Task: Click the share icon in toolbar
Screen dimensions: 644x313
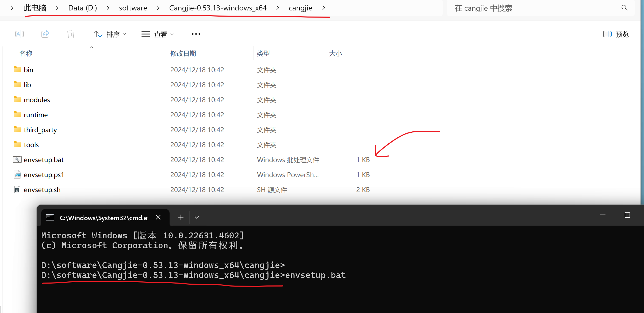Action: tap(45, 34)
